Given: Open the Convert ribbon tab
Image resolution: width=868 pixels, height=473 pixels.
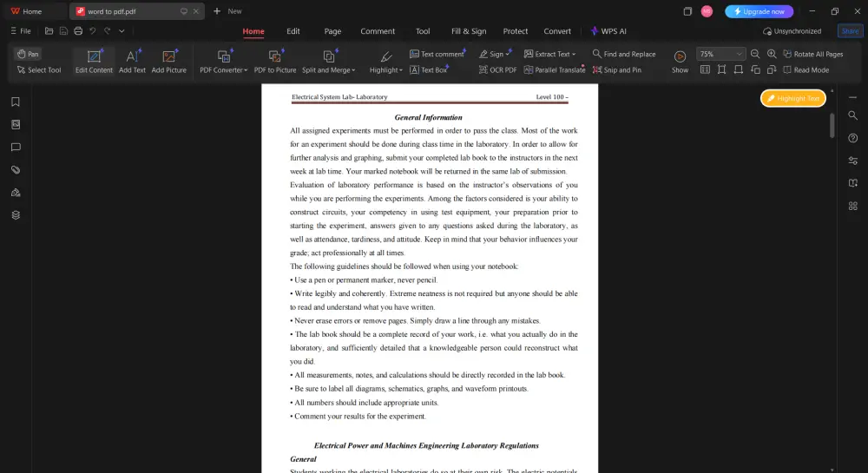Looking at the screenshot, I should 557,31.
